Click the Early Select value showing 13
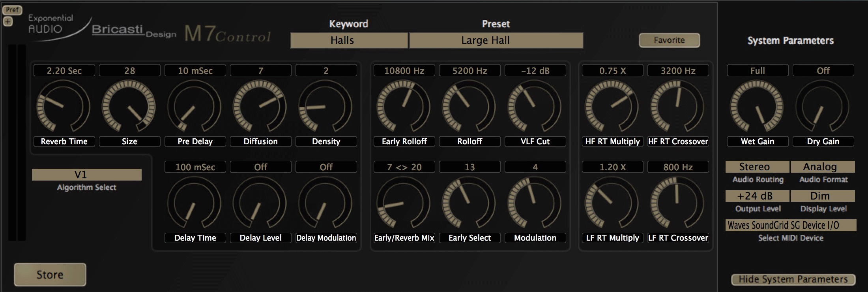 [470, 167]
